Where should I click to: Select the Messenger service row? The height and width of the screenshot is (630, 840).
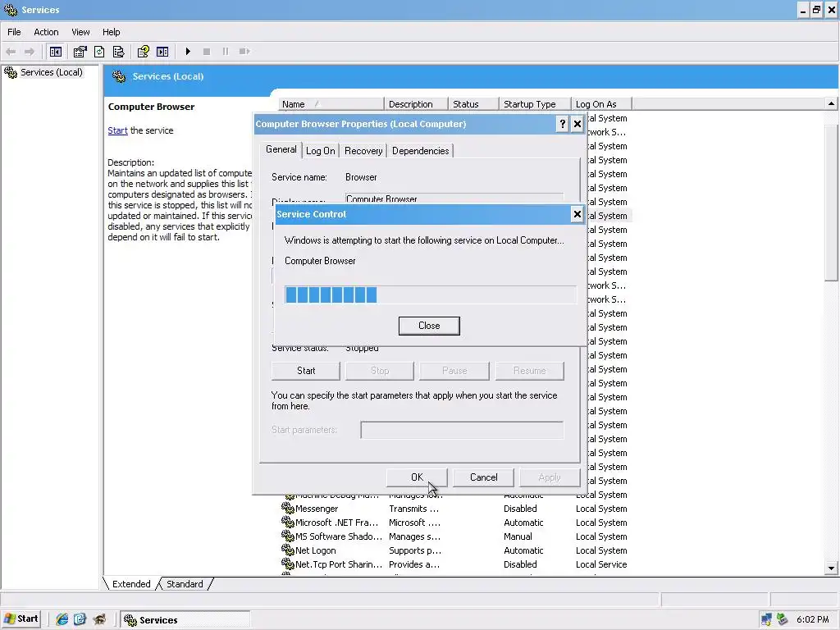[x=455, y=509]
